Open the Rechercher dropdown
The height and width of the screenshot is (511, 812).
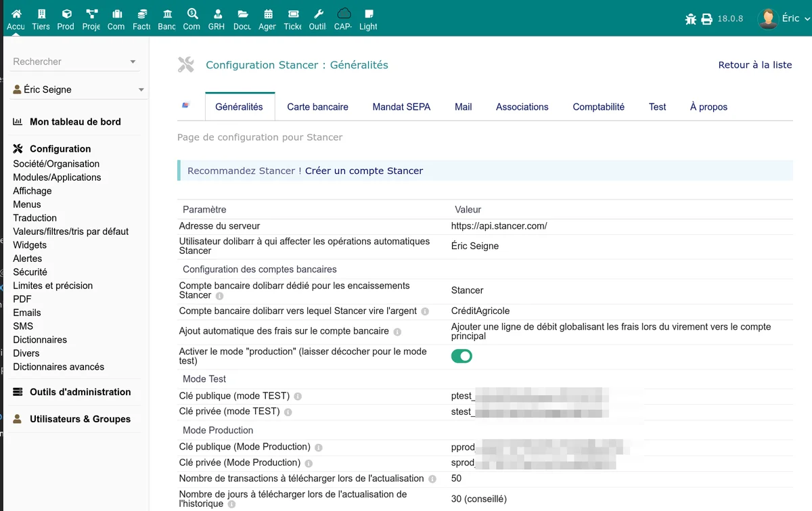click(74, 62)
